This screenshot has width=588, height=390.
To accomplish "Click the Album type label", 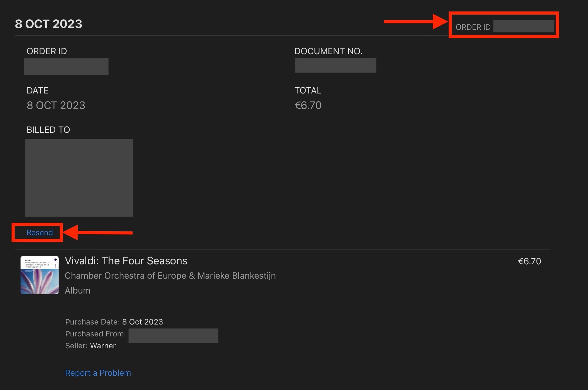I will point(78,291).
